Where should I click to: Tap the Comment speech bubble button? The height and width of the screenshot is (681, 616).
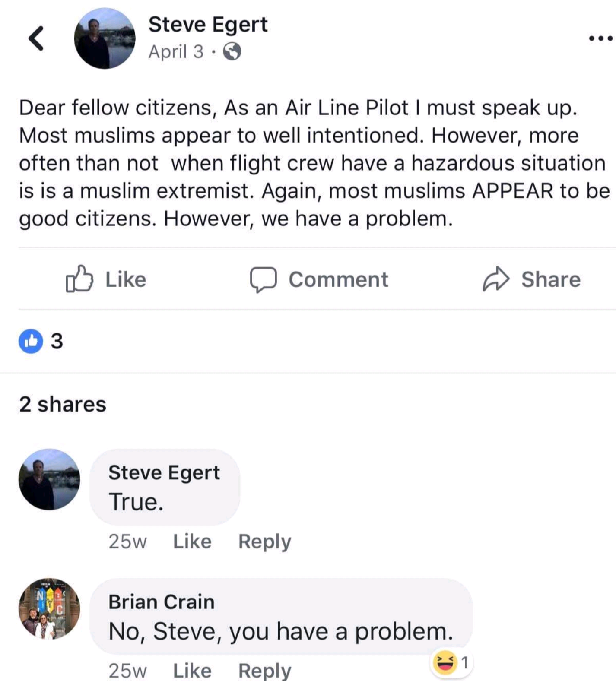pyautogui.click(x=319, y=279)
